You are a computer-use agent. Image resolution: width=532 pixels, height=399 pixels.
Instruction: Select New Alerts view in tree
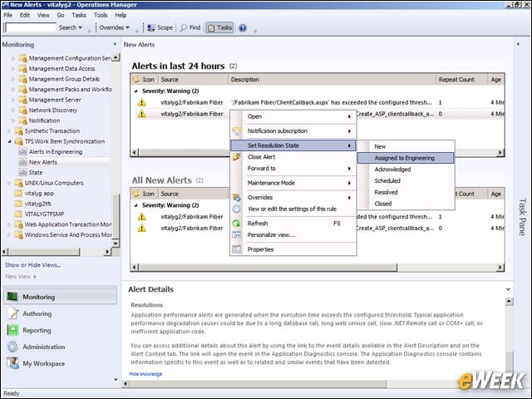[x=43, y=162]
